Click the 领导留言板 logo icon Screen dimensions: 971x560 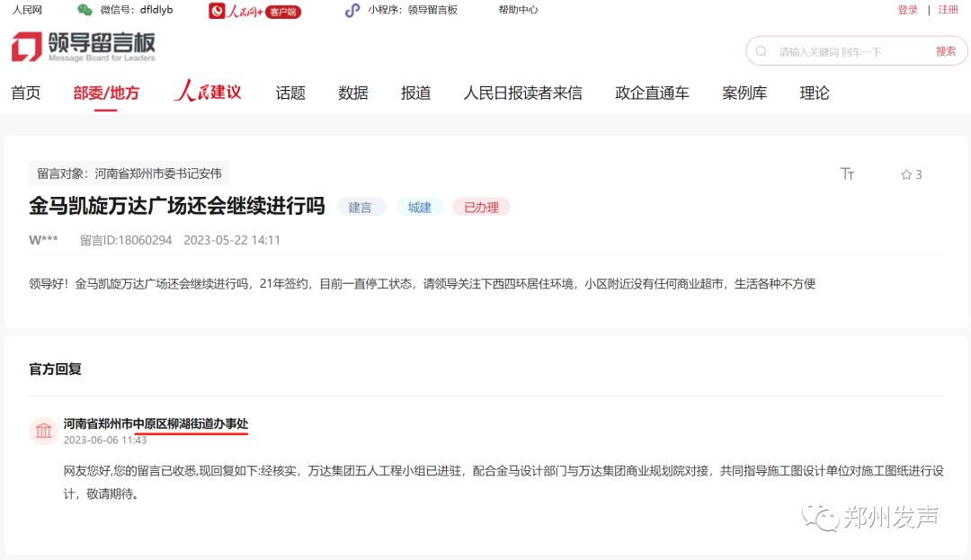(27, 47)
